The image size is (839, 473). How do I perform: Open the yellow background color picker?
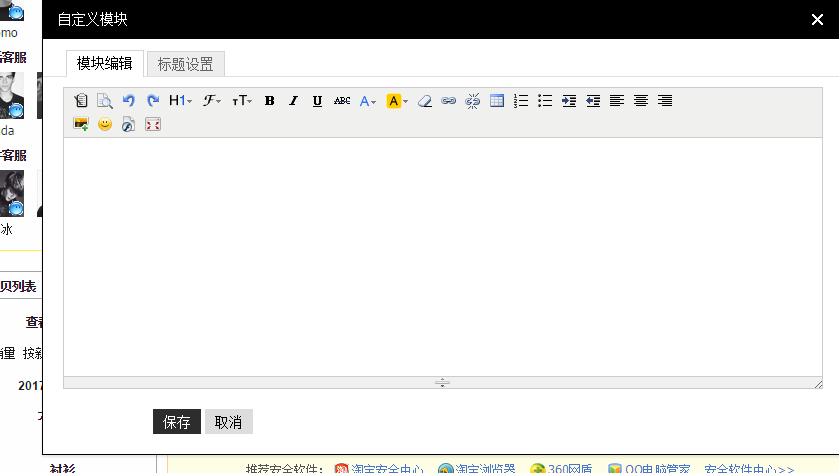click(x=397, y=101)
